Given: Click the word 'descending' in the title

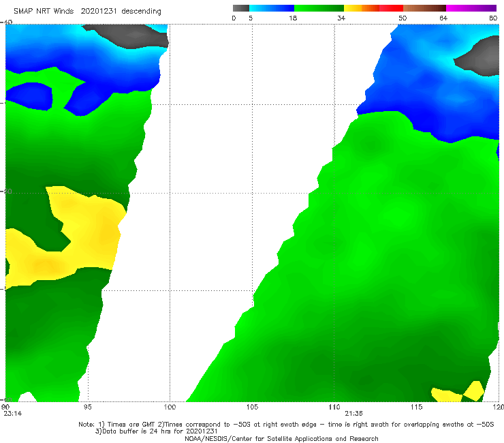Looking at the screenshot, I should [x=142, y=12].
